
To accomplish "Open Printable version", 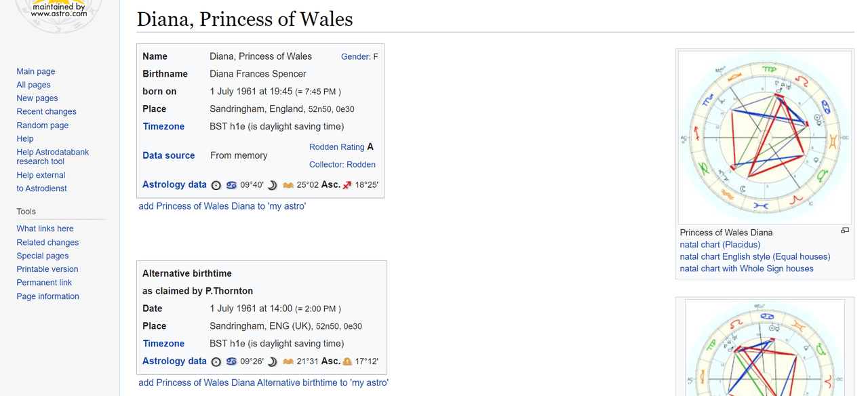I will (47, 269).
